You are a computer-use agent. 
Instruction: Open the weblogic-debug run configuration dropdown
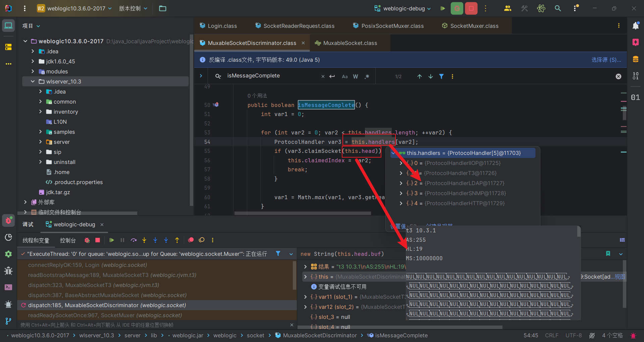tap(402, 8)
